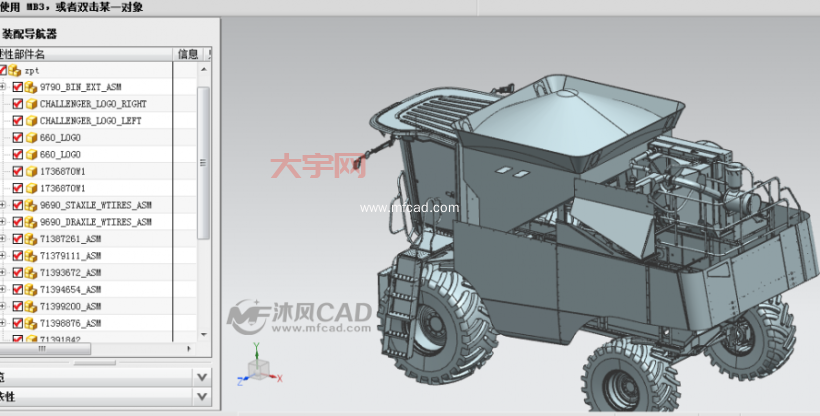Viewport: 820px width, 416px height.
Task: Select the 71391842 row text
Action: point(60,339)
